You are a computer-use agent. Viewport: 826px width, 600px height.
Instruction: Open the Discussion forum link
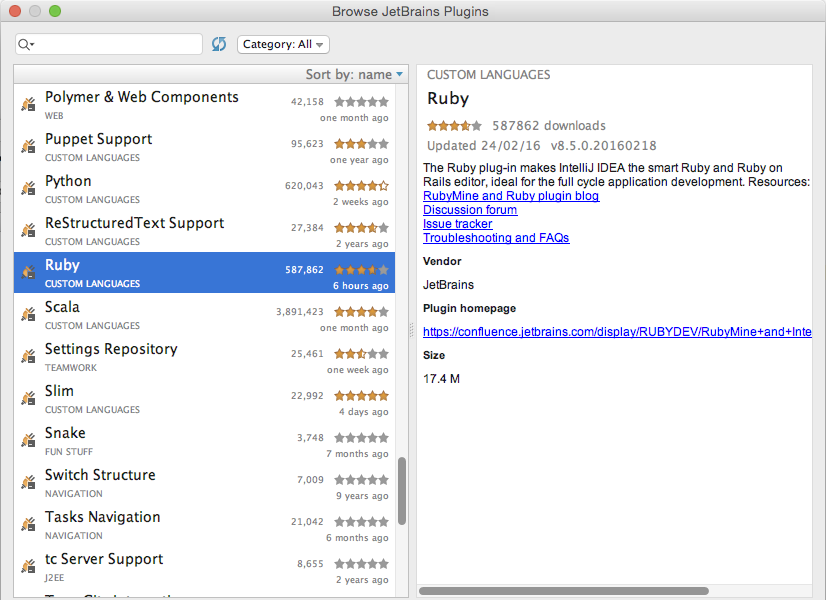[x=470, y=210]
